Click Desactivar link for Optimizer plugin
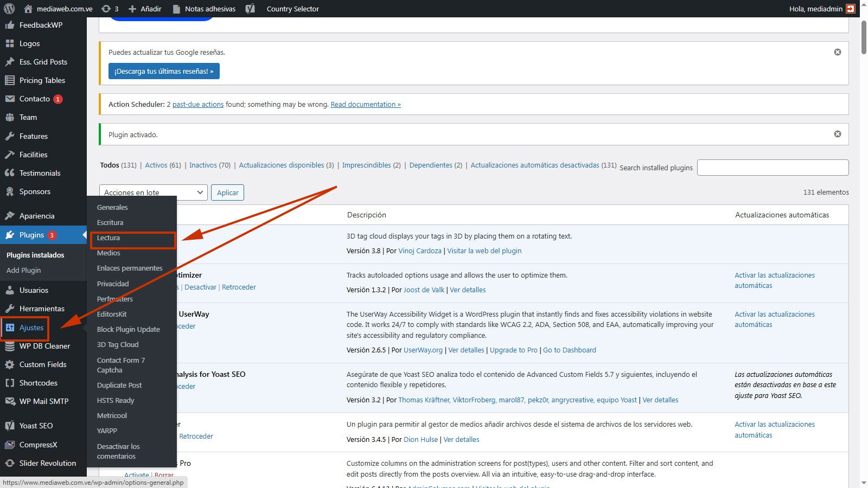The width and height of the screenshot is (868, 488). [x=200, y=287]
